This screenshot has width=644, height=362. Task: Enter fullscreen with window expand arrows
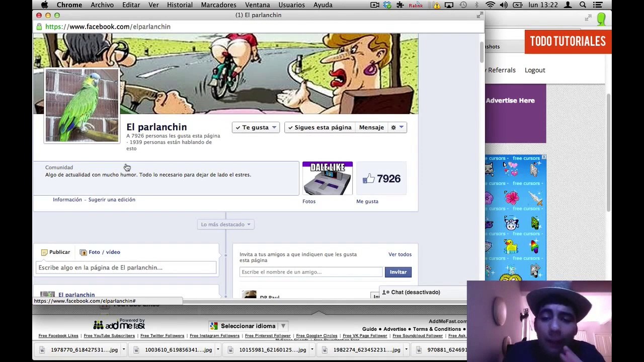(x=479, y=15)
